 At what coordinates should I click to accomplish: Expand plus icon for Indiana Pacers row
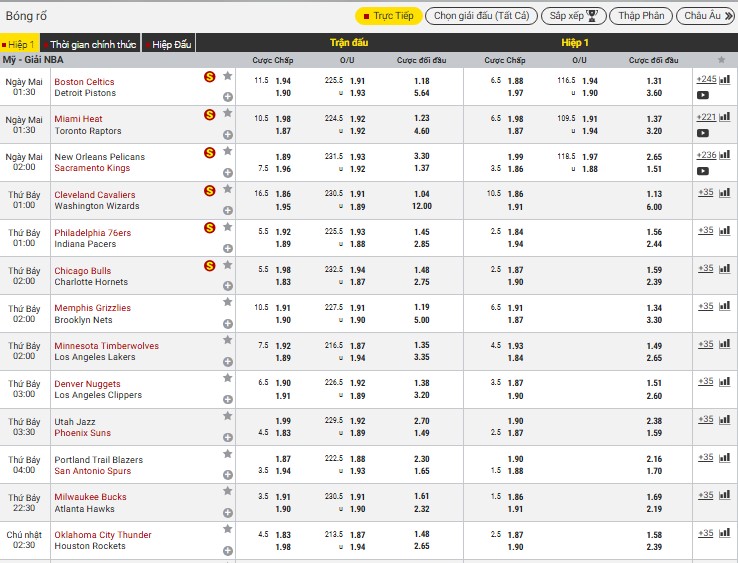pos(228,248)
